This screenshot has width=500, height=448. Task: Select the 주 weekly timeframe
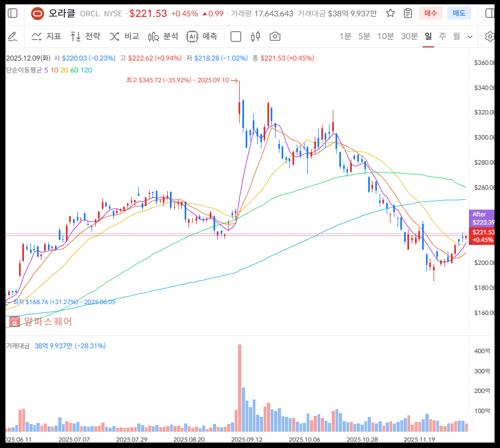click(x=442, y=37)
